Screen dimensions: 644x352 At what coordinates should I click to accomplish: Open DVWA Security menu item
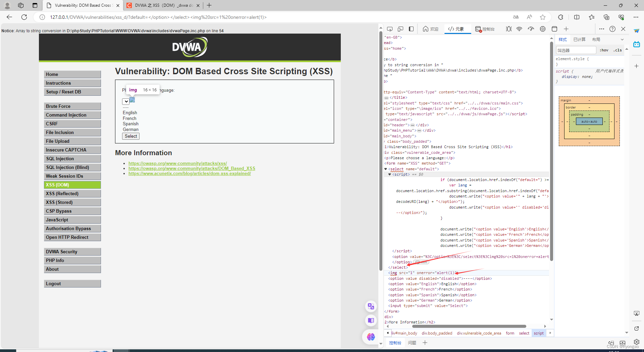click(72, 252)
